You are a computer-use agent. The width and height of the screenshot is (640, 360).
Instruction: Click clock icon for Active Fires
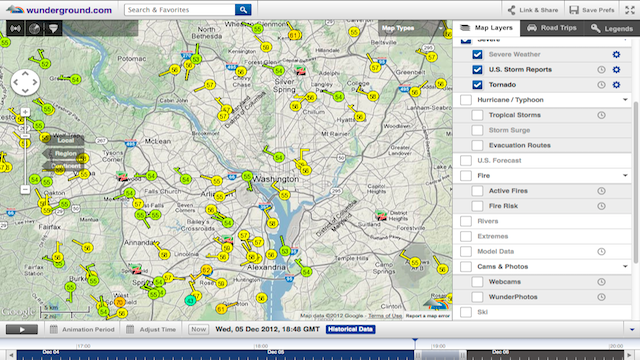click(x=601, y=191)
